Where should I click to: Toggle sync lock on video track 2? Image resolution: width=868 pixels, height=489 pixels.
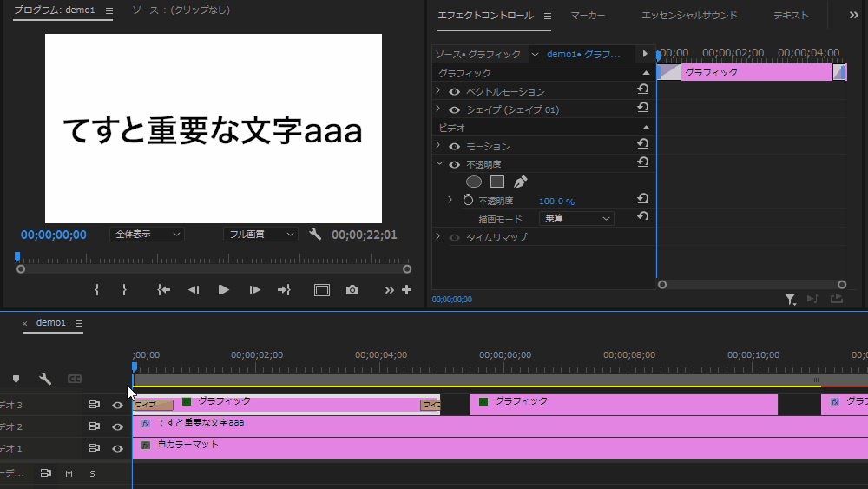[x=95, y=426]
